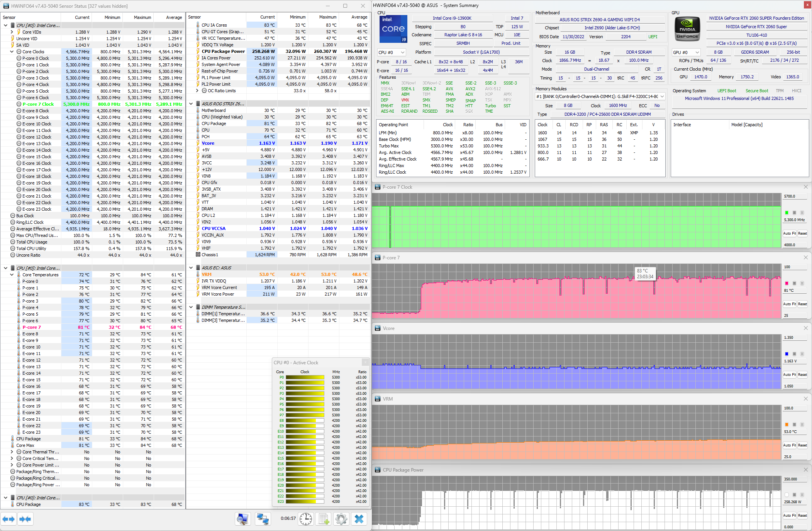Image resolution: width=812 pixels, height=531 pixels.
Task: Click Auto Fit on P-core 7 Clock graph
Action: click(x=789, y=233)
